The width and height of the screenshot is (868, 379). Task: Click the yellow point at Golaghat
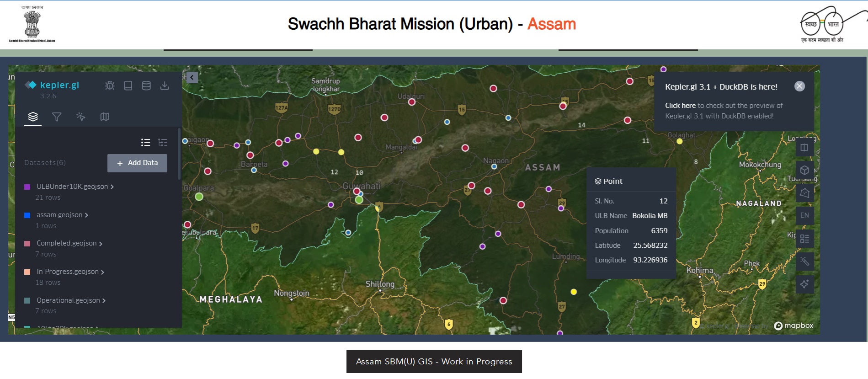(680, 141)
